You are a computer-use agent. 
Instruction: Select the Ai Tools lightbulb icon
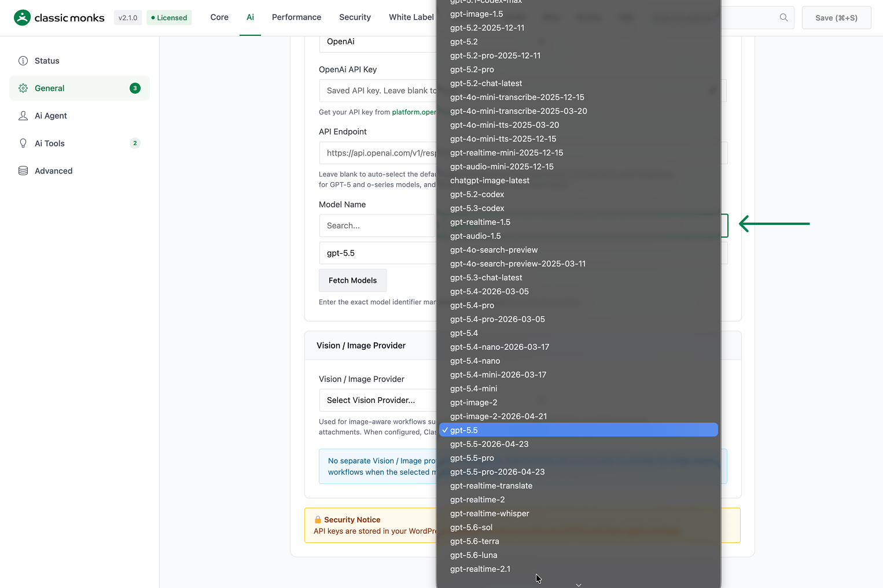pyautogui.click(x=23, y=143)
